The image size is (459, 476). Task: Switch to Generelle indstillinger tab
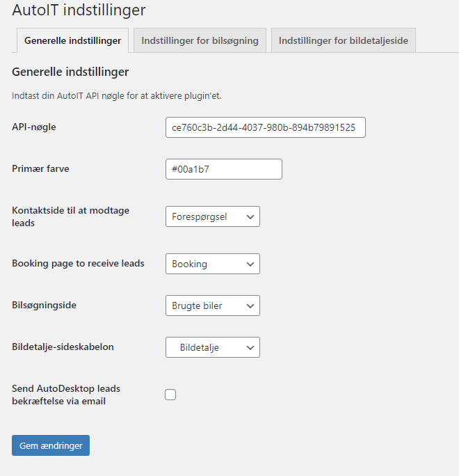pyautogui.click(x=72, y=40)
